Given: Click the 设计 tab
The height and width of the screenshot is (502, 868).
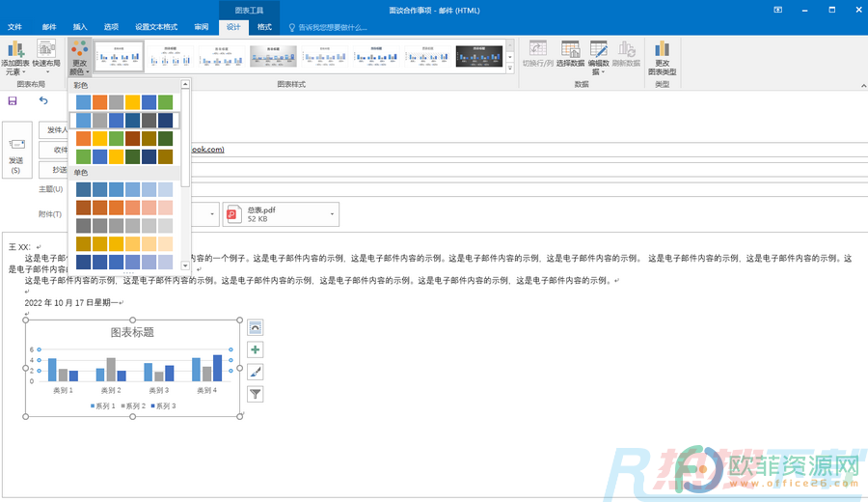Looking at the screenshot, I should coord(233,27).
